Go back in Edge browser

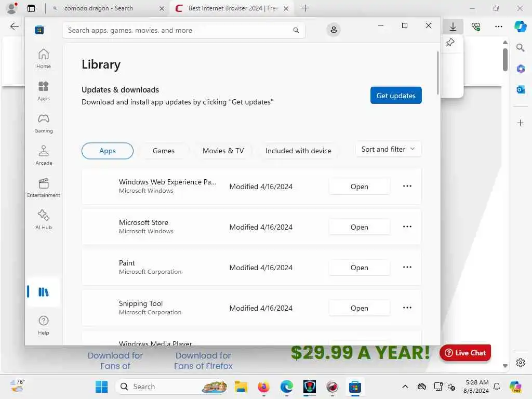pos(14,26)
